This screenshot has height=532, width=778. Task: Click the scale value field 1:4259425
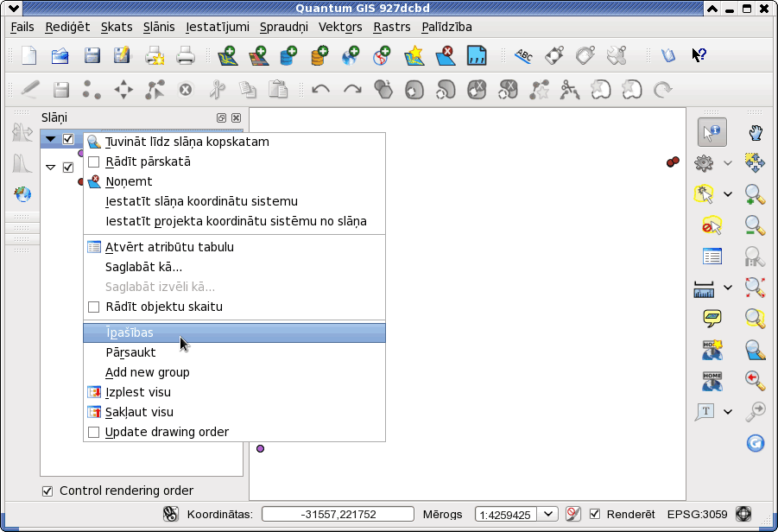[506, 514]
